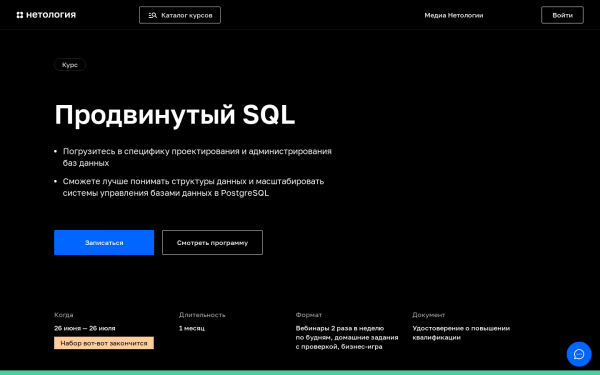Open the Медиа Нетологии link

point(454,15)
